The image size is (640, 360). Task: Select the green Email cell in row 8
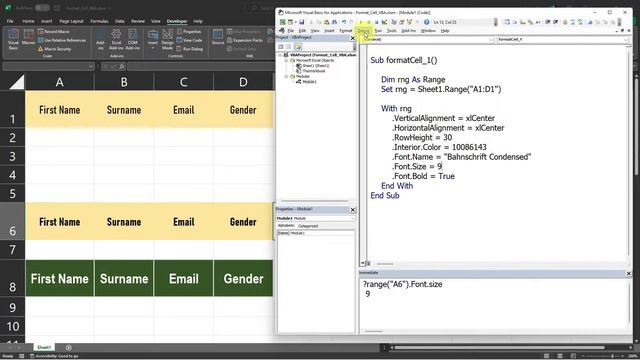(x=184, y=278)
